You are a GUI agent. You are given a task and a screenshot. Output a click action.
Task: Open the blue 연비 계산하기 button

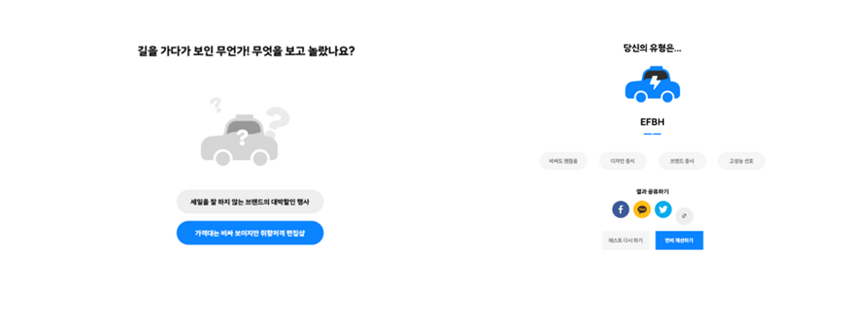(679, 240)
